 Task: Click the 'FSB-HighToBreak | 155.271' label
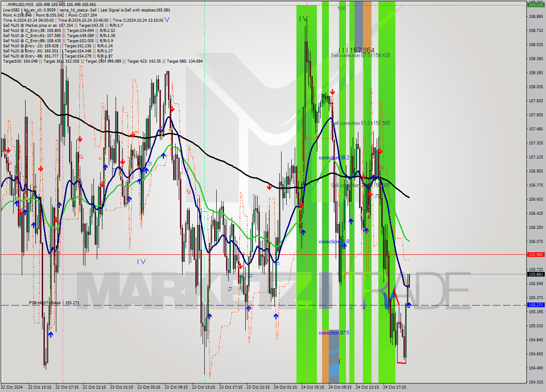point(54,303)
